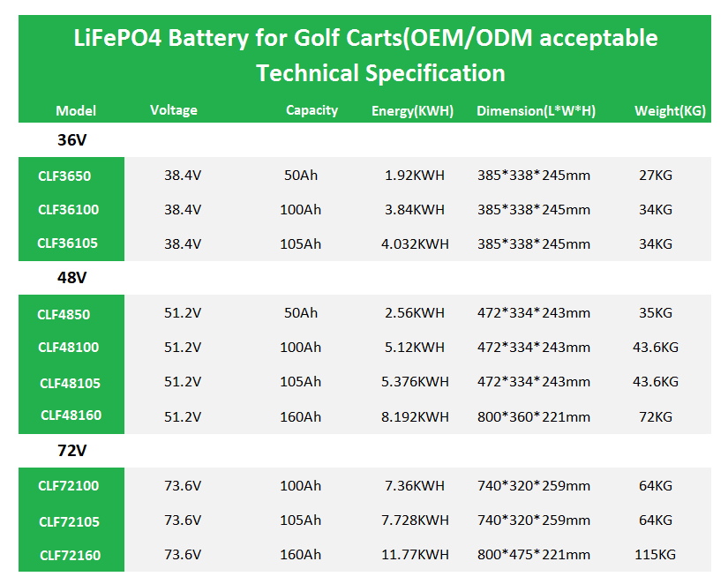728x584 pixels.
Task: Select the Dimension(L*W*H) column header
Action: (536, 111)
